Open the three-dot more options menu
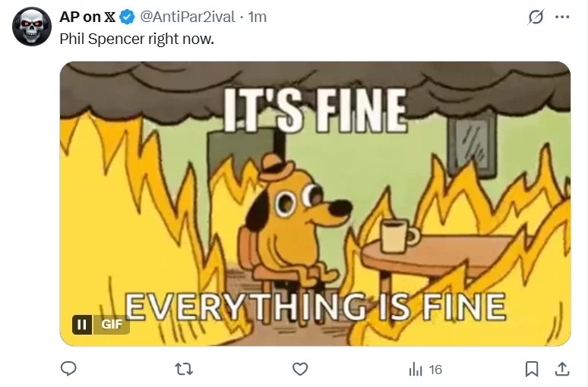Screen dimensions: 588x387 point(562,17)
